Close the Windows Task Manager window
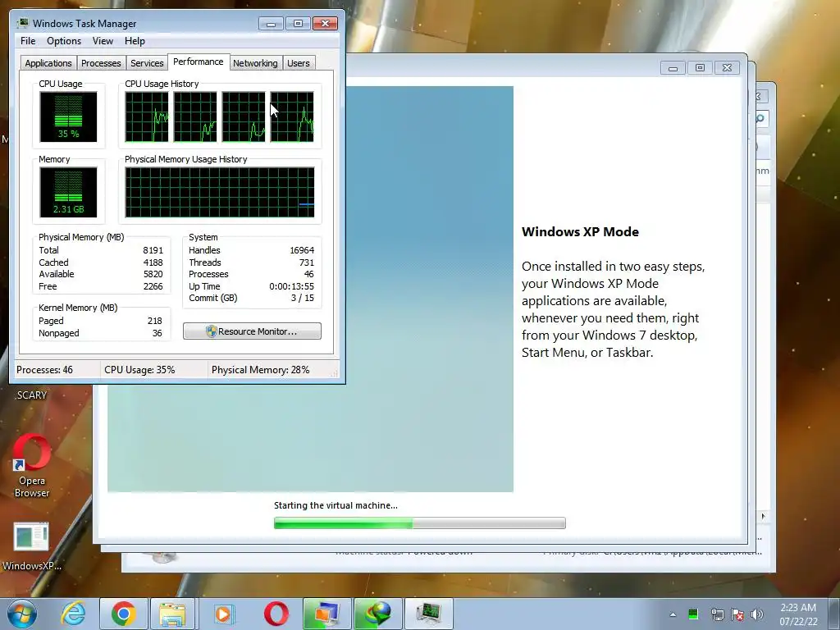The width and height of the screenshot is (840, 630). (x=325, y=24)
